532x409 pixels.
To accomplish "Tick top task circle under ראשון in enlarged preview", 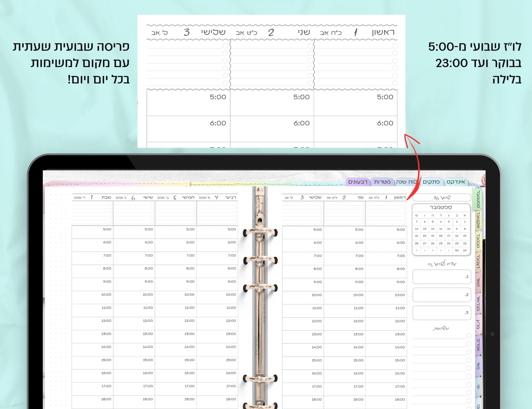I will pos(395,46).
